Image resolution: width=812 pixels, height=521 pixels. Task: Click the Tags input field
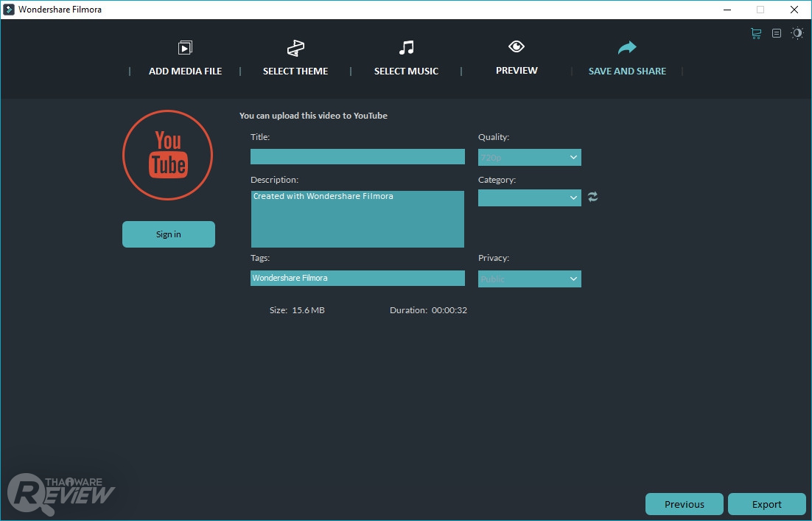(x=357, y=278)
